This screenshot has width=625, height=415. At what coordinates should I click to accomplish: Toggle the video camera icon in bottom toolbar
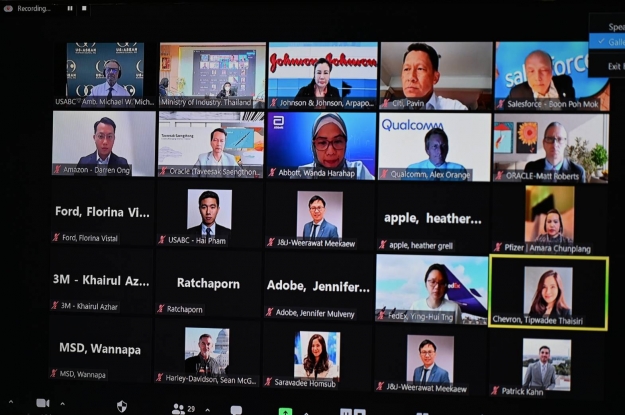click(x=43, y=403)
